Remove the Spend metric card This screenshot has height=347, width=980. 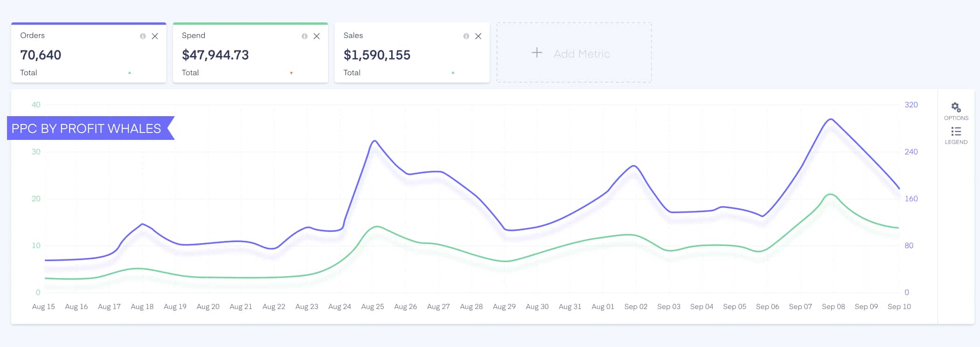[316, 36]
